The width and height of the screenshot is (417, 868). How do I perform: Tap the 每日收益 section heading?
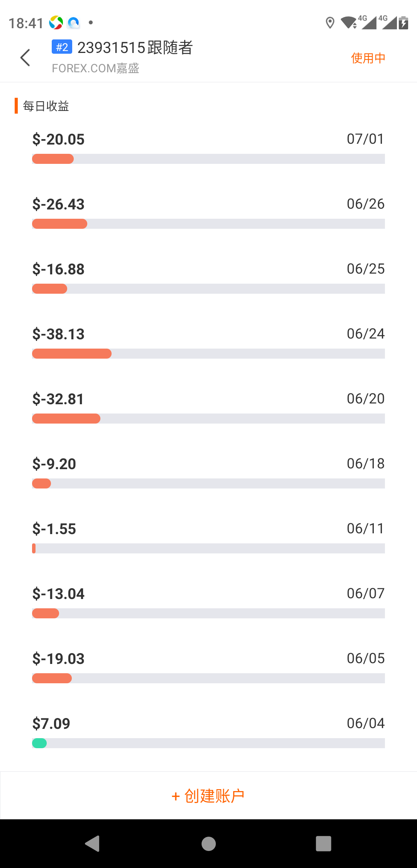pos(46,106)
